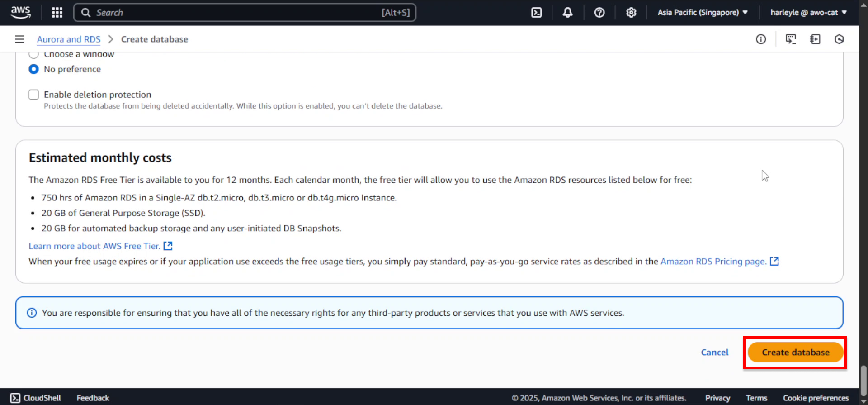Click the 750 hrs of Amazon RDS line
868x405 pixels.
pos(219,198)
